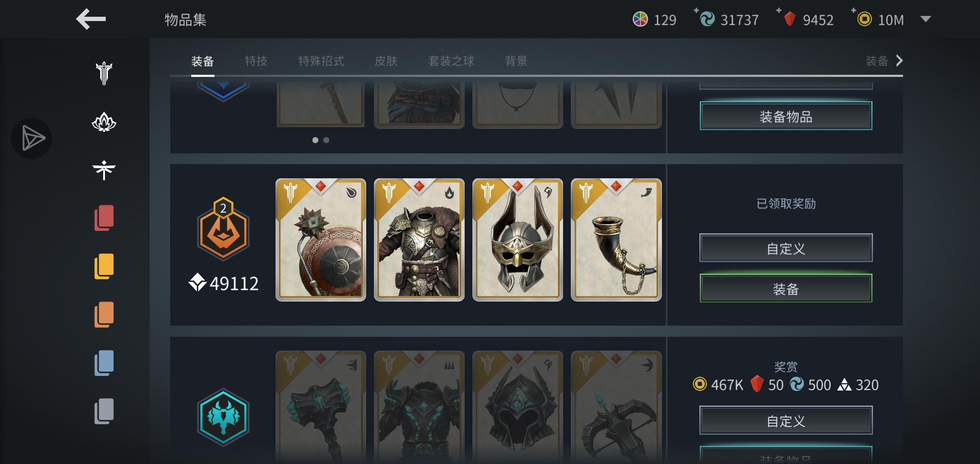
Task: Open the floating send arrow button
Action: 31,138
